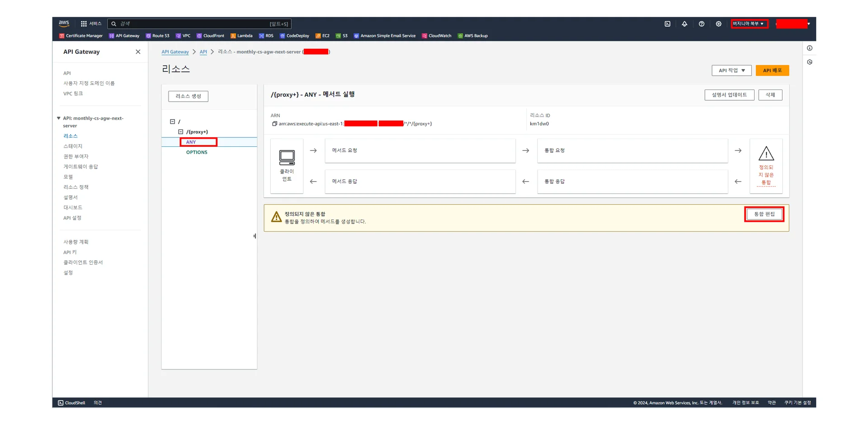Viewport: 868px width, 425px height.
Task: Open the CloudShell terminal icon in top bar
Action: tap(667, 24)
